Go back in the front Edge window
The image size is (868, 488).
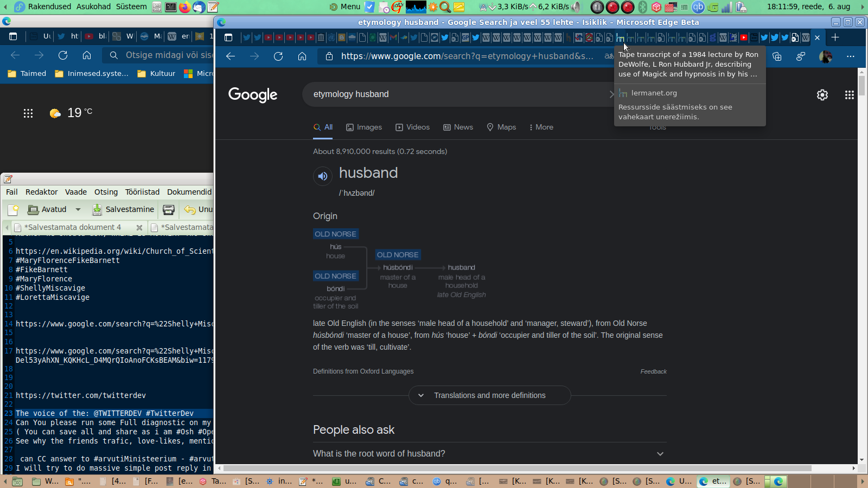pyautogui.click(x=231, y=56)
